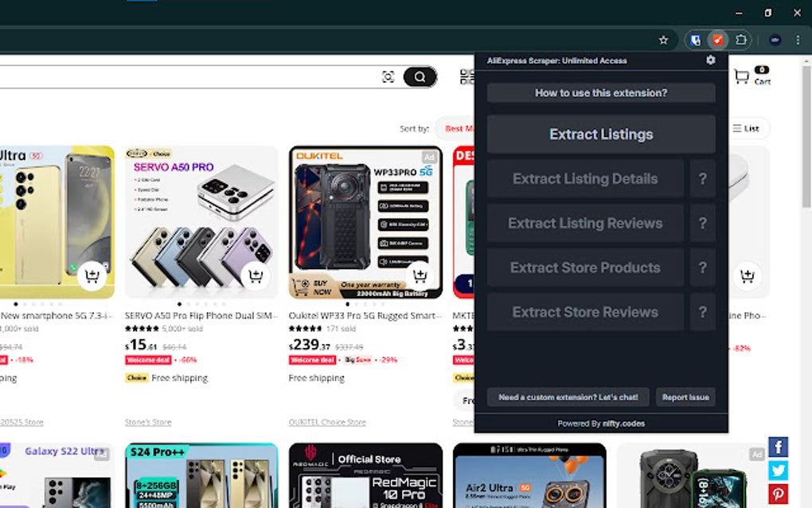Screen dimensions: 812x508
Task: Open the Stone's Store link
Action: pyautogui.click(x=148, y=421)
